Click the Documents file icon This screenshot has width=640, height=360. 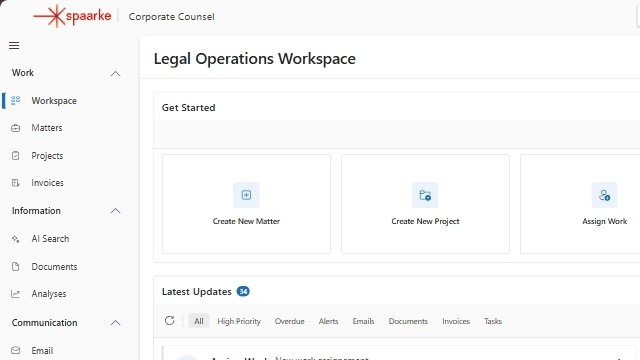[16, 267]
